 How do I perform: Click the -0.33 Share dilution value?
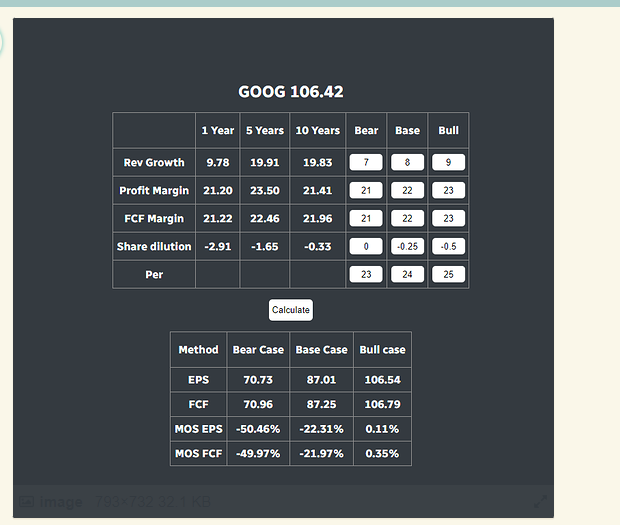318,247
